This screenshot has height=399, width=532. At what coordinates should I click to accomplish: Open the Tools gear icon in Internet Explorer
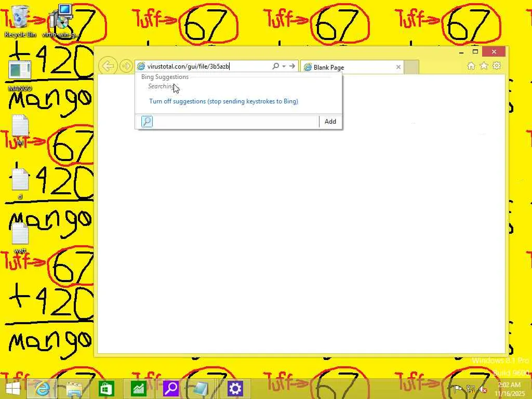pos(497,66)
